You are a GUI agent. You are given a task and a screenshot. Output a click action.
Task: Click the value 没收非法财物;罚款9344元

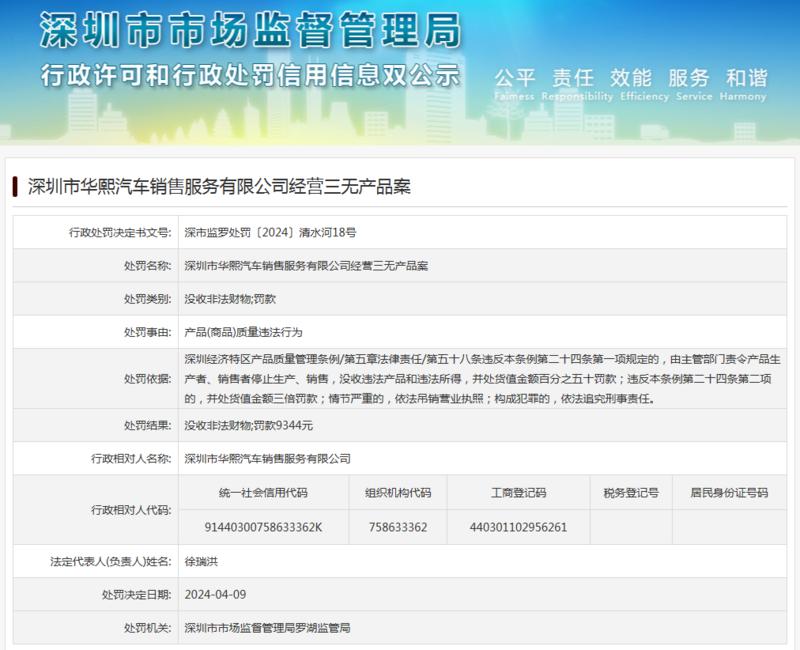click(x=248, y=426)
